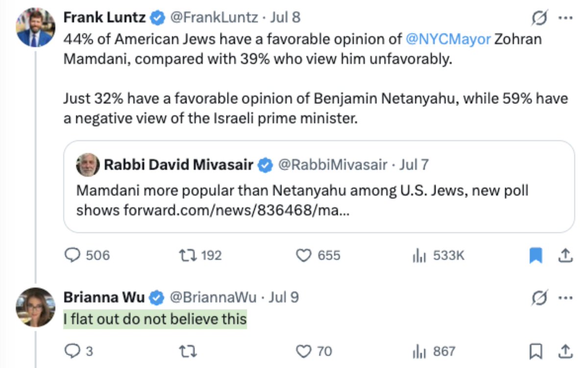Open more options on Frank Luntz's tweet

coord(565,18)
